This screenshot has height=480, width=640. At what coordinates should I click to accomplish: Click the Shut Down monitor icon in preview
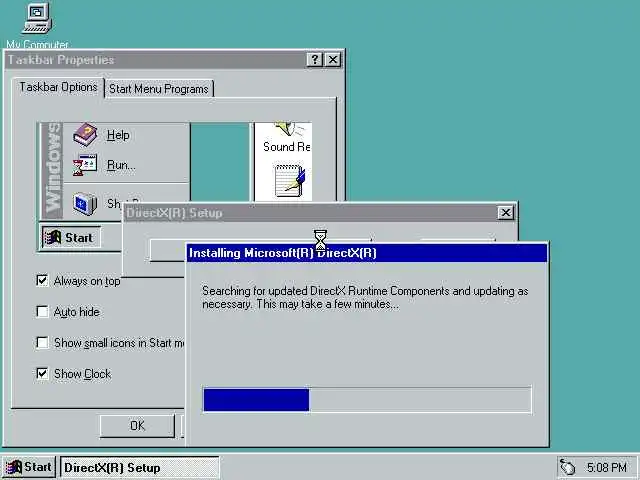point(85,203)
